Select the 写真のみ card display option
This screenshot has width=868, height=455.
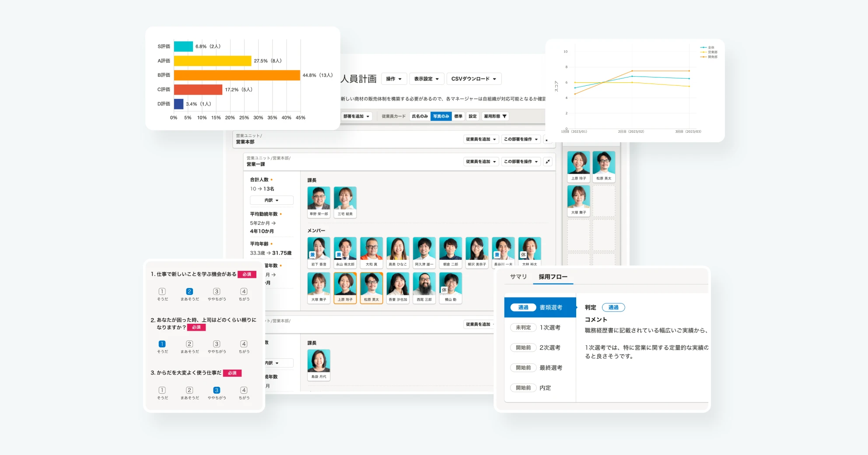click(x=441, y=116)
